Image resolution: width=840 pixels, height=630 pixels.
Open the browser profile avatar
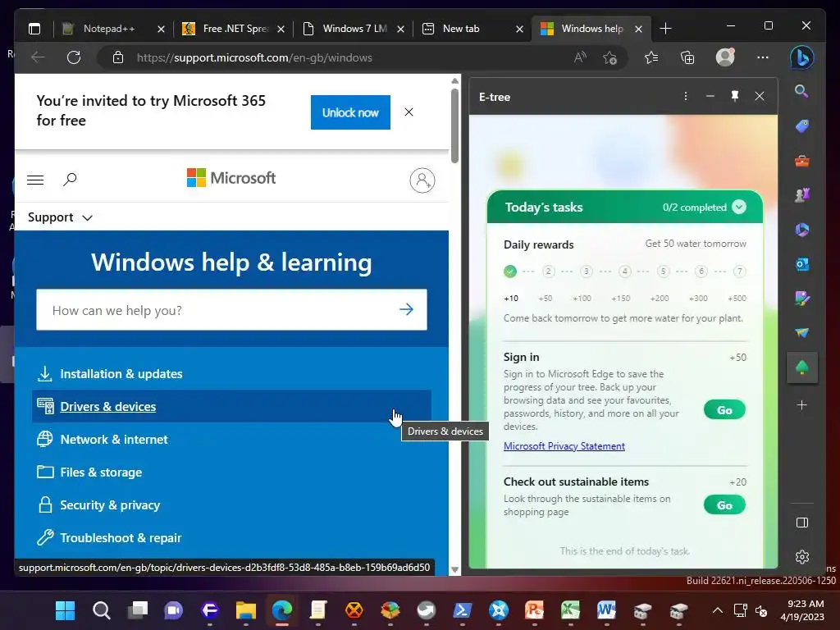(725, 57)
